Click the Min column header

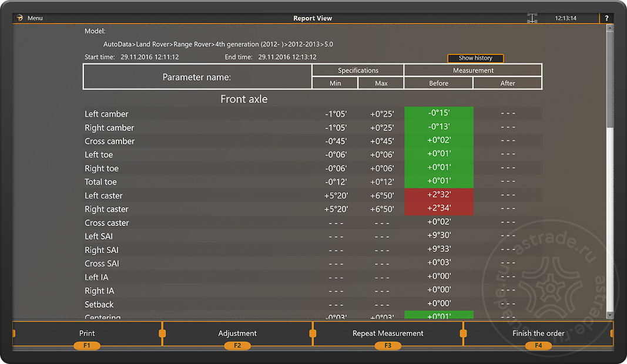pyautogui.click(x=335, y=83)
